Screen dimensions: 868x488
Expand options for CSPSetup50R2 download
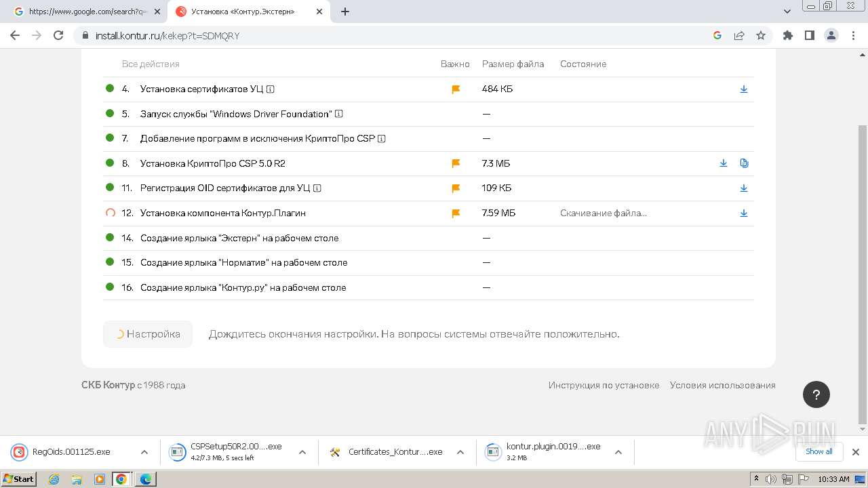(302, 452)
